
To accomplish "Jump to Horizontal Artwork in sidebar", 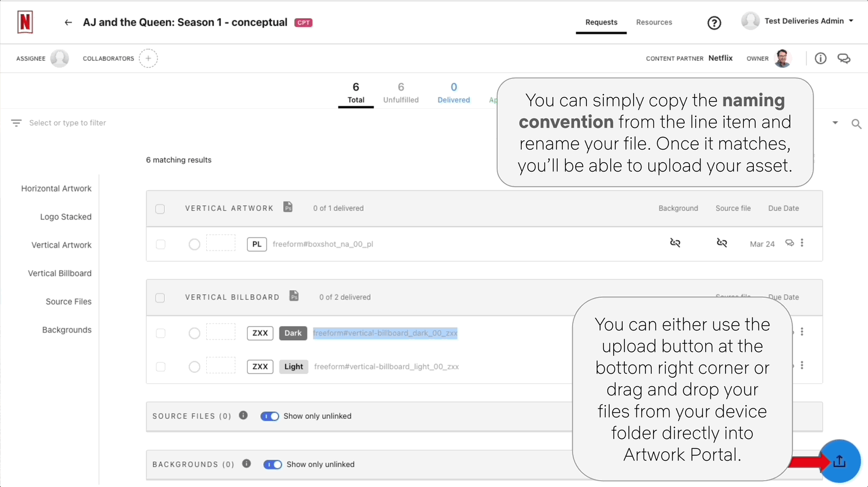I will point(56,188).
